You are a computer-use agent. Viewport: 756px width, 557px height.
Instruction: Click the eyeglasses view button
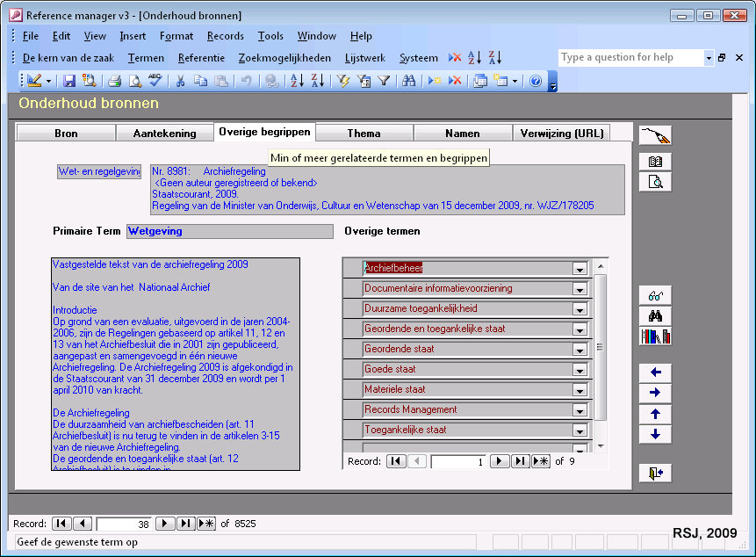655,296
